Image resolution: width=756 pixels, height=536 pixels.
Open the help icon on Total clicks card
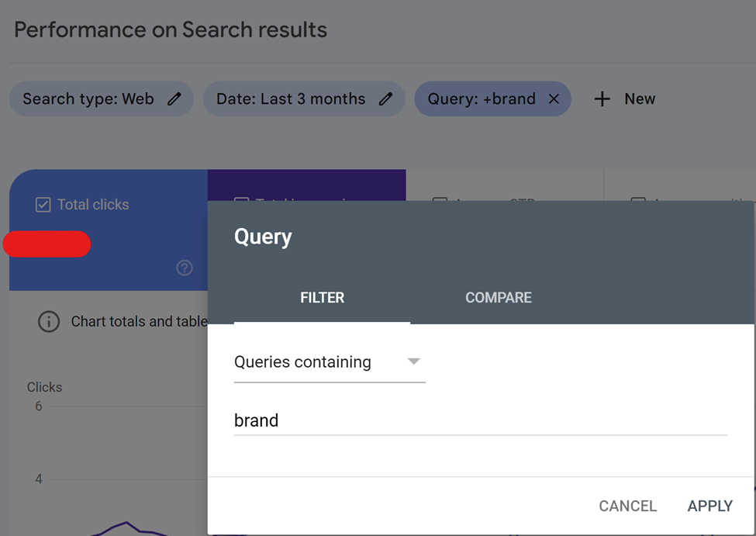[x=185, y=268]
